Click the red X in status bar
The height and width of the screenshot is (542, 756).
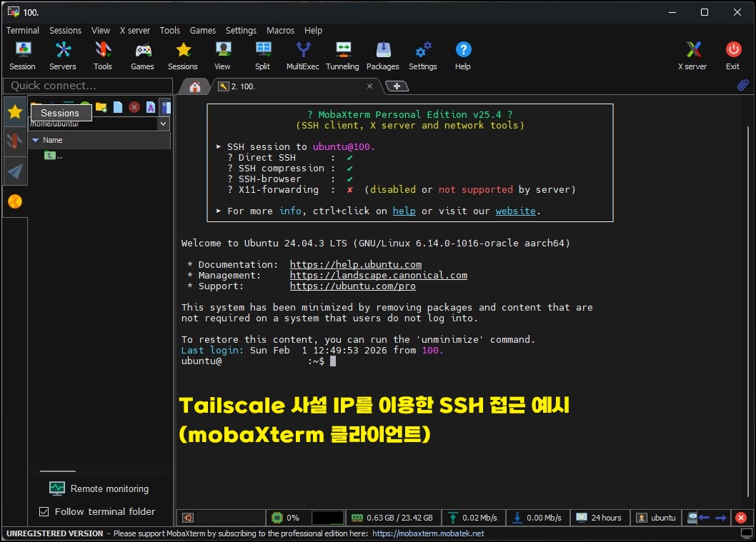click(741, 518)
